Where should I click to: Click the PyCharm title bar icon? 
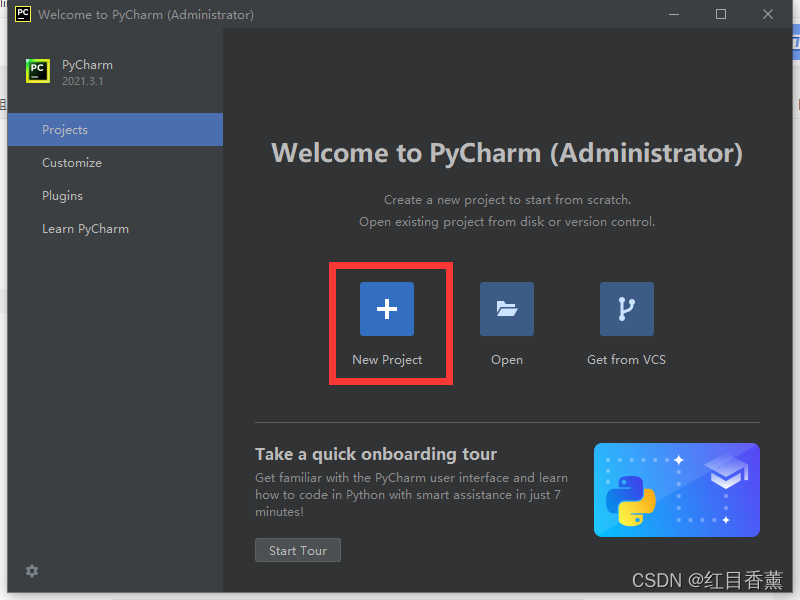click(22, 14)
